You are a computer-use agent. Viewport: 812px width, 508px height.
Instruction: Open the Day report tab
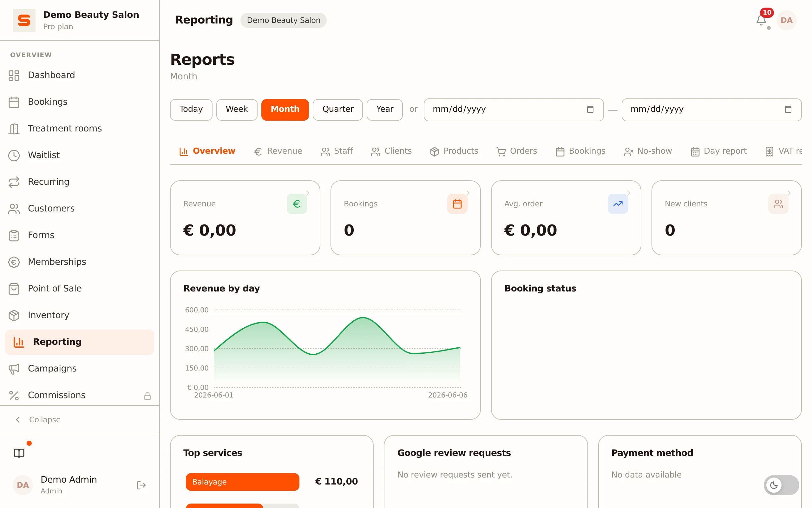point(719,151)
